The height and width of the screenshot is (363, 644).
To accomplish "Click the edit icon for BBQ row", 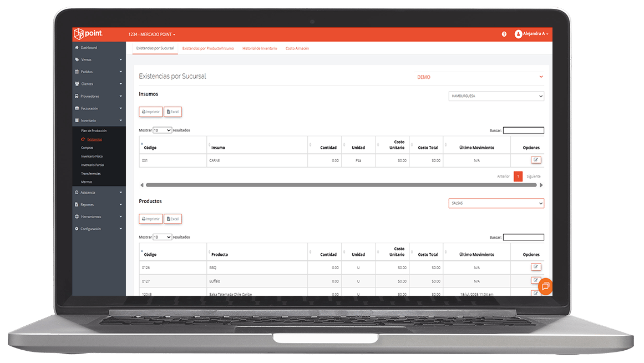I will coord(536,267).
